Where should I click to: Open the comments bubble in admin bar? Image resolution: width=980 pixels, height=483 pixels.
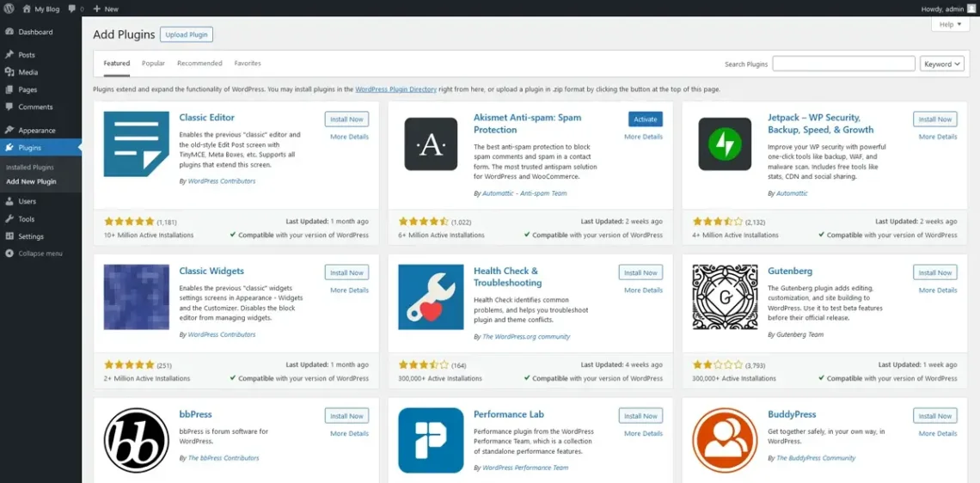tap(72, 9)
